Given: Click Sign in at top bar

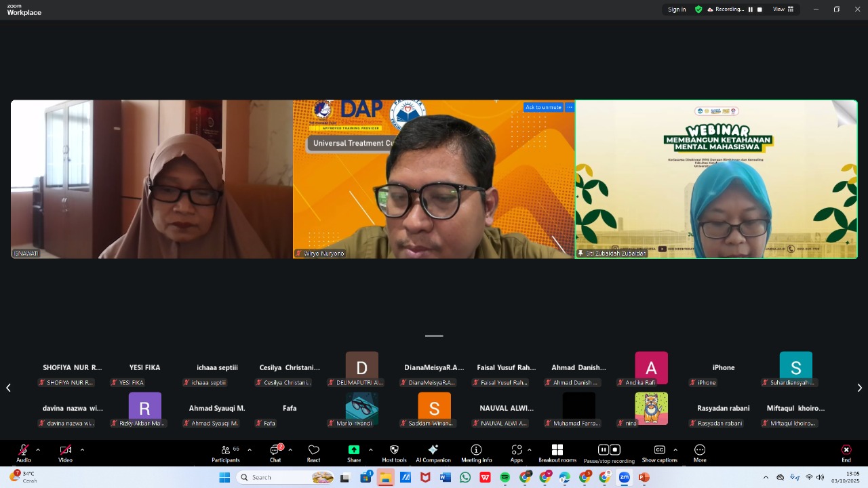Looking at the screenshot, I should 677,9.
